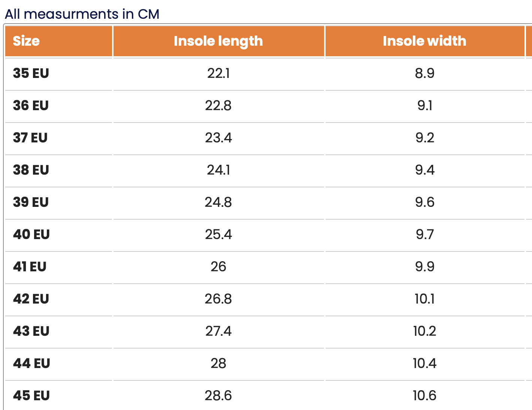The height and width of the screenshot is (410, 532).
Task: Select the 40 EU size label
Action: point(31,234)
